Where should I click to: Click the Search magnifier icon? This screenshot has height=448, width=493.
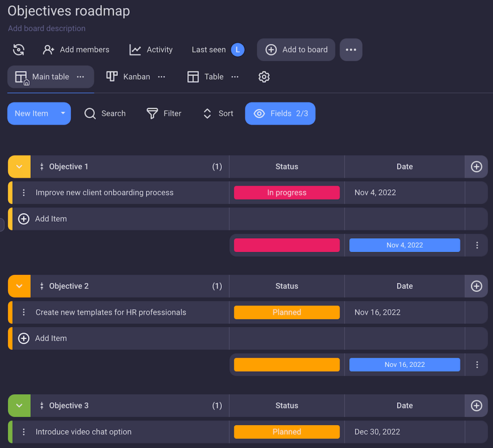pos(90,114)
